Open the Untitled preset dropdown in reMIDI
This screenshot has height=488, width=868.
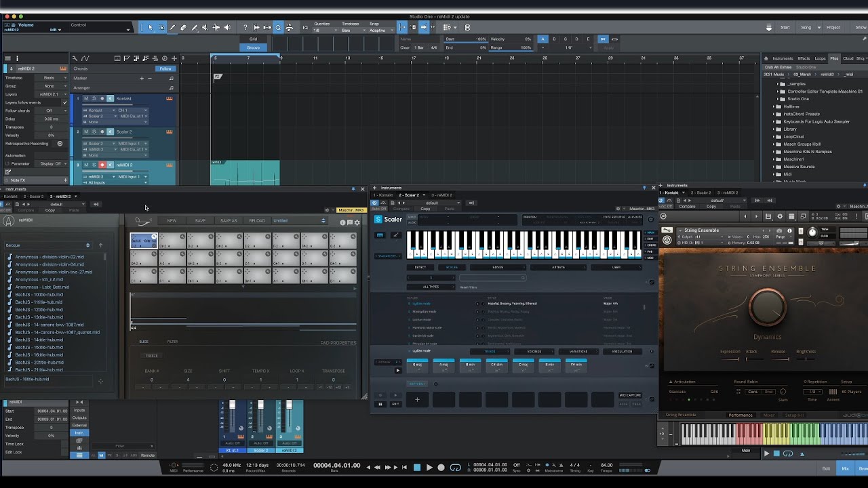coord(298,220)
